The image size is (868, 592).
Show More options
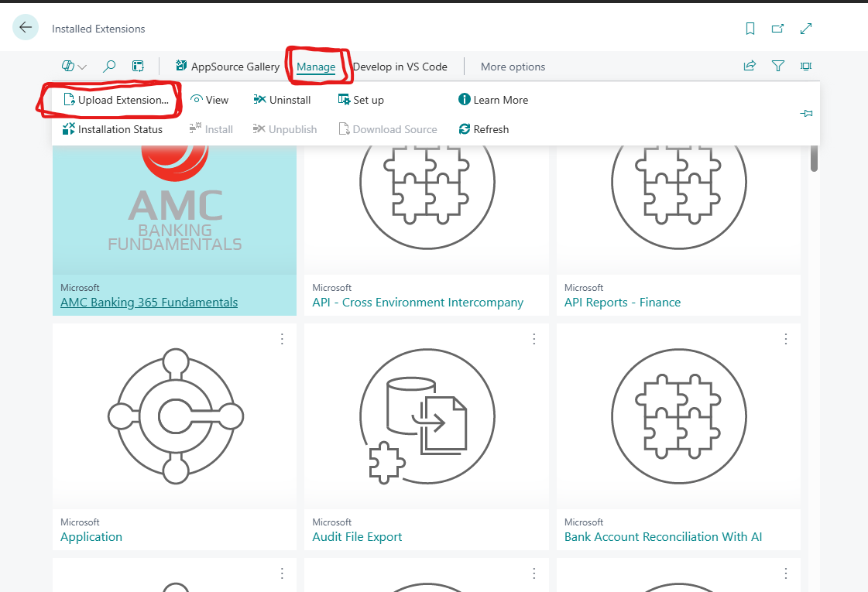[x=513, y=67]
